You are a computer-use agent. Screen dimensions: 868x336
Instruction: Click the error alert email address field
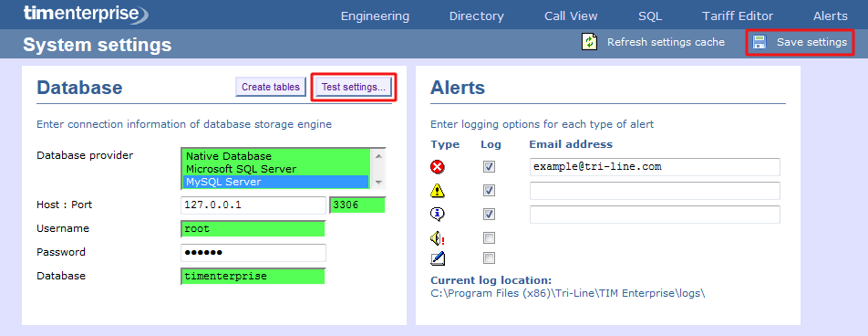coord(655,167)
